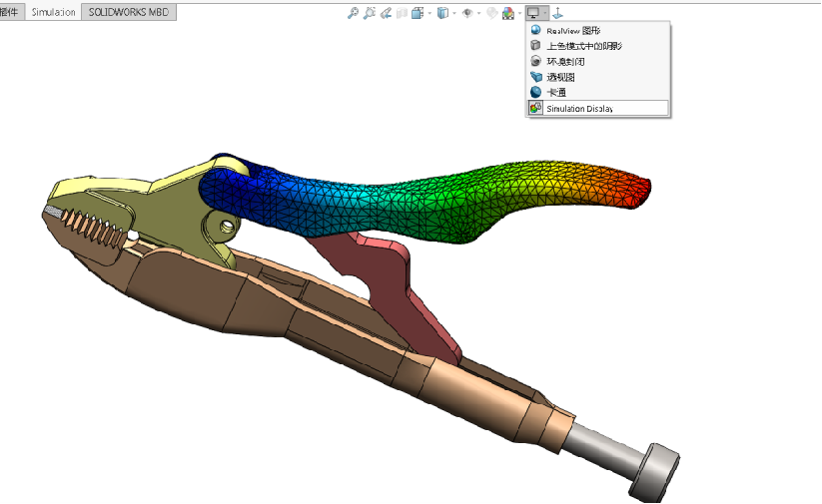The image size is (822, 504).
Task: Expand the View Settings monitor dropdown
Action: click(544, 13)
